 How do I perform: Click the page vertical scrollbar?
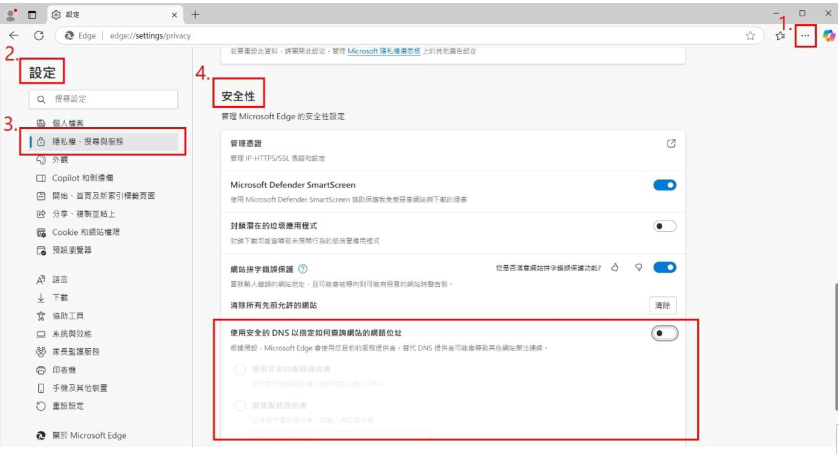[x=836, y=348]
